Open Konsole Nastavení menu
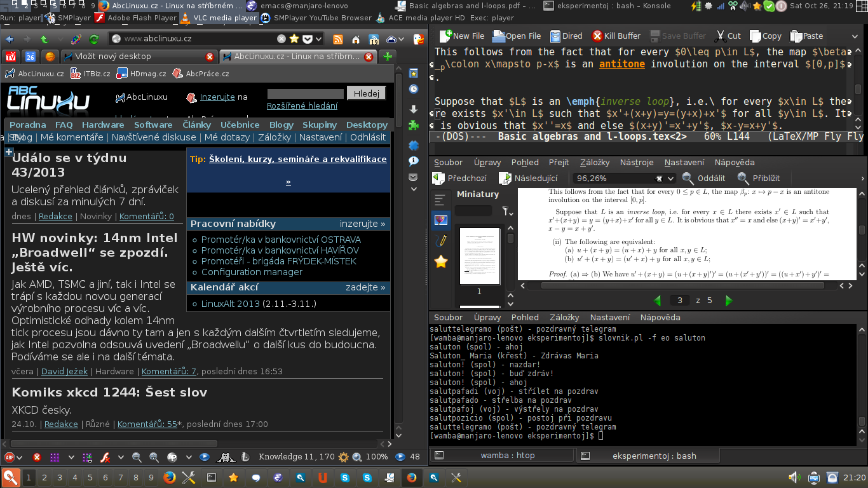This screenshot has height=488, width=868. click(x=610, y=317)
